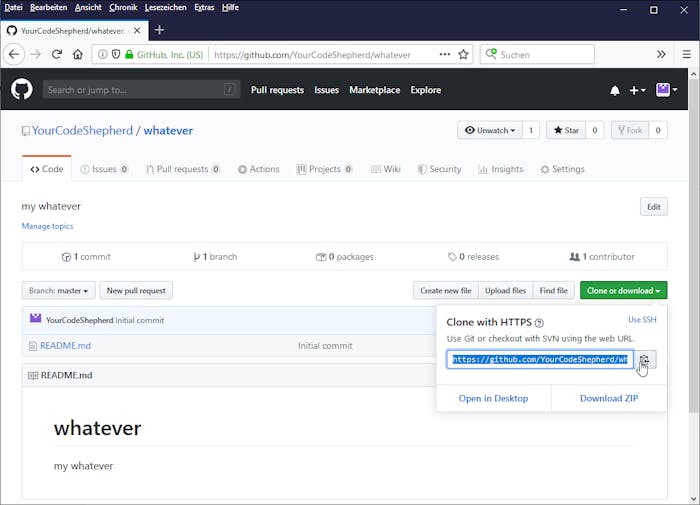
Task: Open the Hilfe menu
Action: point(230,8)
